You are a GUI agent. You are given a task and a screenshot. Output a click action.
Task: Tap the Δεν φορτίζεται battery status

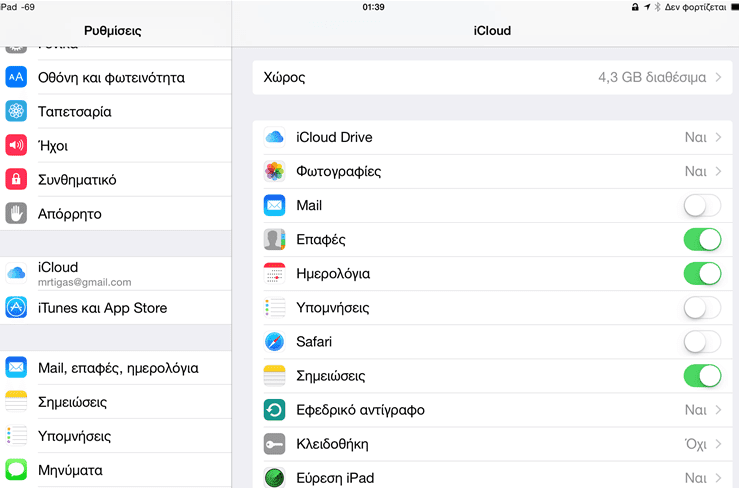pos(695,7)
